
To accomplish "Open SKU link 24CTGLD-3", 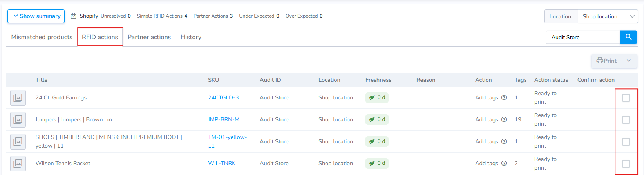I will click(x=223, y=97).
